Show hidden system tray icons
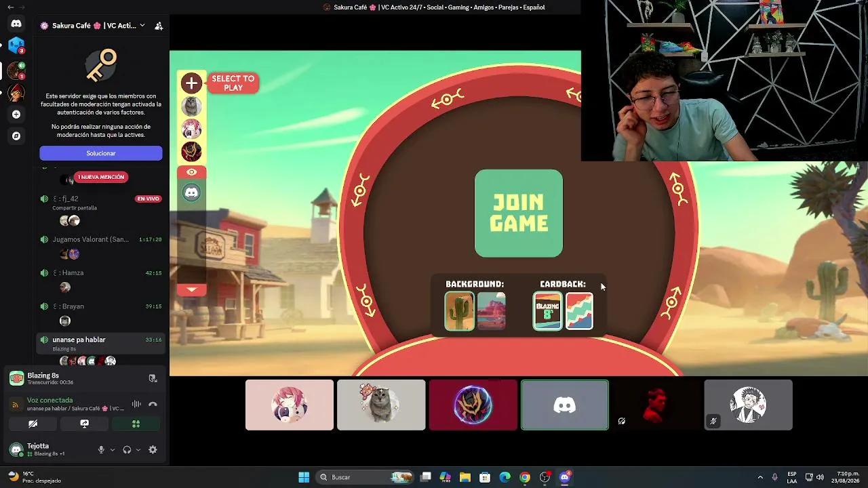 760,477
